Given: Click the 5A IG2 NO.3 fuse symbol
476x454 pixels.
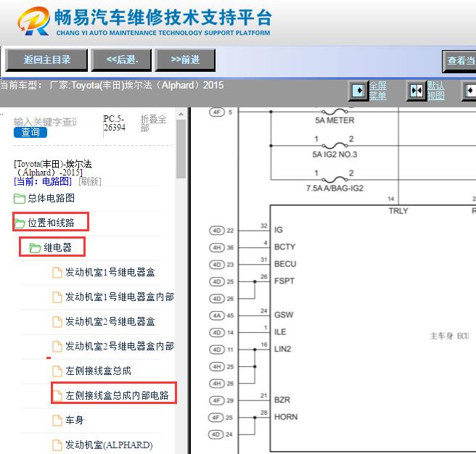Looking at the screenshot, I should pos(335,146).
